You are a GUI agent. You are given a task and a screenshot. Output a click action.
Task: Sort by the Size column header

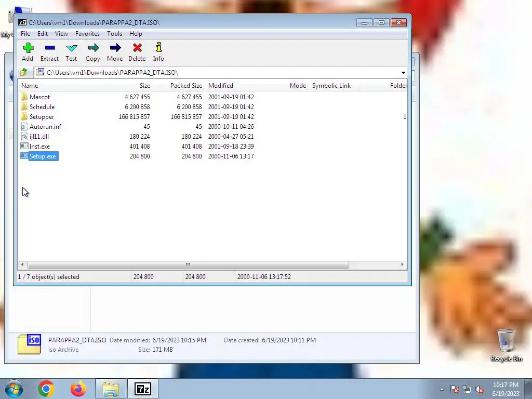pyautogui.click(x=127, y=86)
